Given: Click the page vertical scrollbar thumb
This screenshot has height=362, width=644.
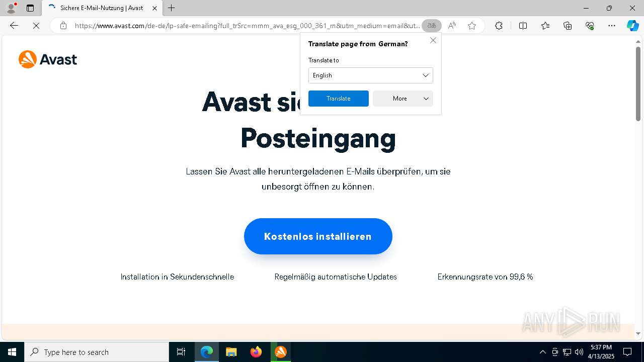Looking at the screenshot, I should tap(638, 84).
